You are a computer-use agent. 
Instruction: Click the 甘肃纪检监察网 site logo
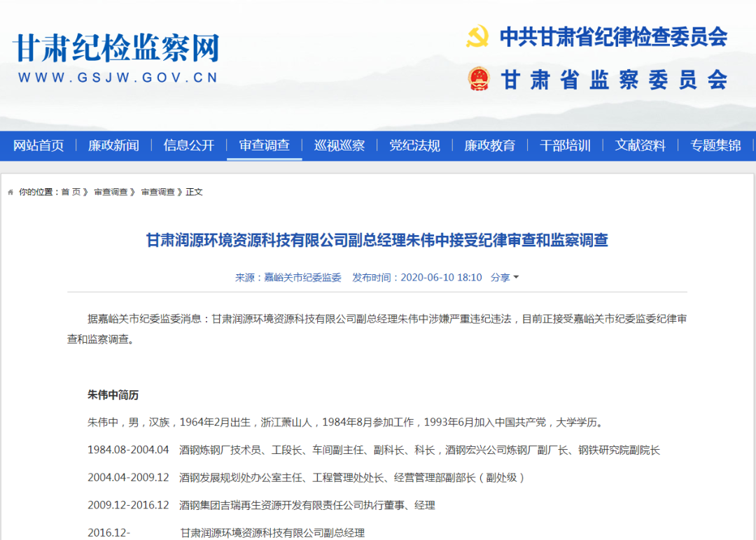(x=116, y=48)
